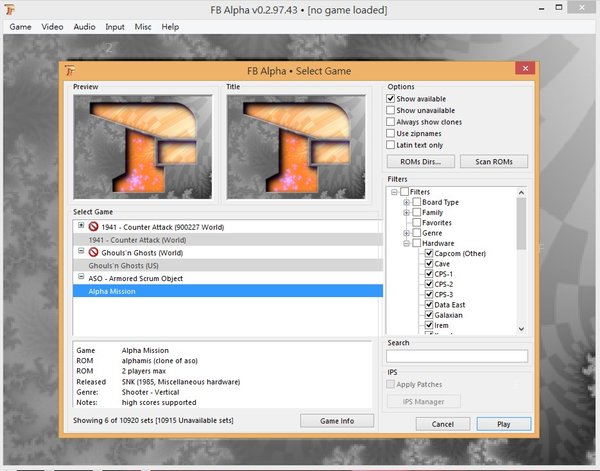Select 1941 - Counter Attack (World) row
This screenshot has width=600, height=471.
(x=228, y=240)
